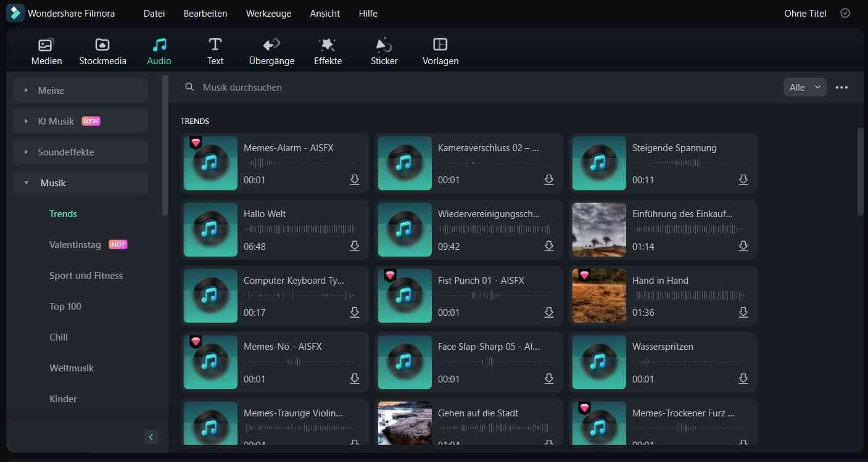Click the Hallo Welt music disc thumbnail
Screen dimensions: 868x462
210,229
